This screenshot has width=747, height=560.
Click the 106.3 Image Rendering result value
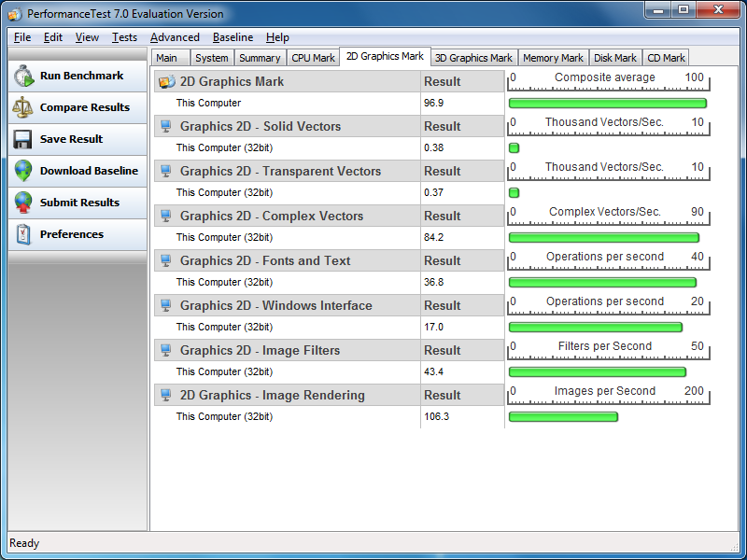[x=437, y=416]
